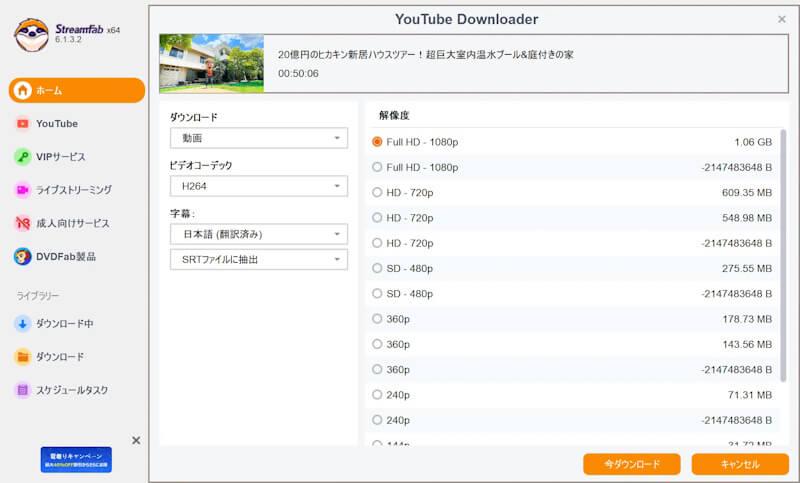
Task: Open the download type dropdown showing 動画
Action: pyautogui.click(x=259, y=138)
